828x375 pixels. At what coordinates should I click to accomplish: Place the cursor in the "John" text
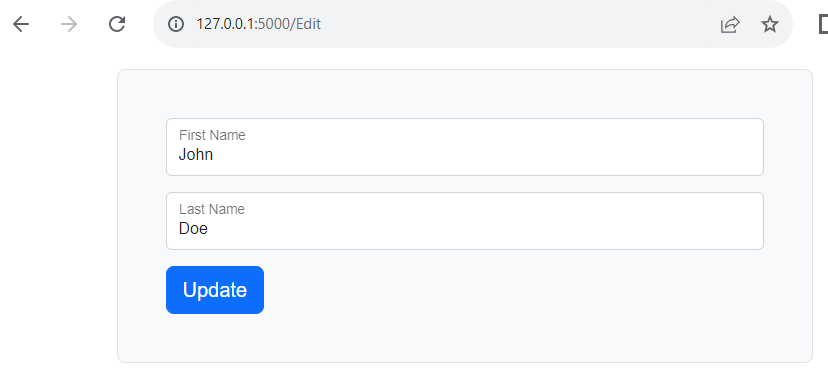[196, 155]
